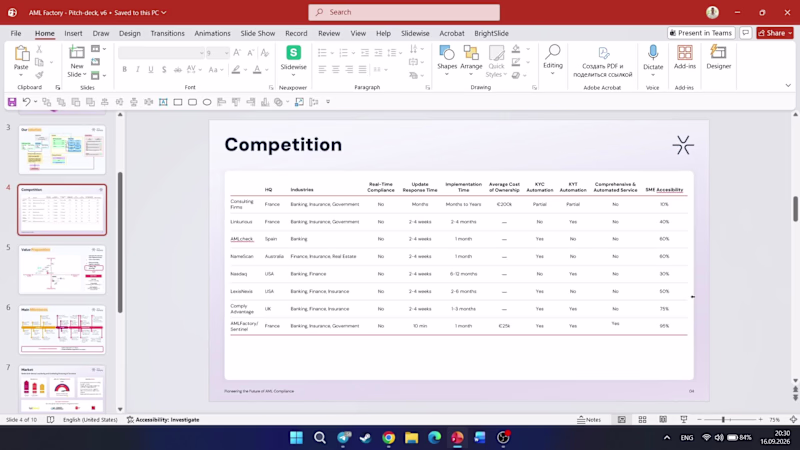Click English (United States) language status
800x450 pixels.
[90, 419]
